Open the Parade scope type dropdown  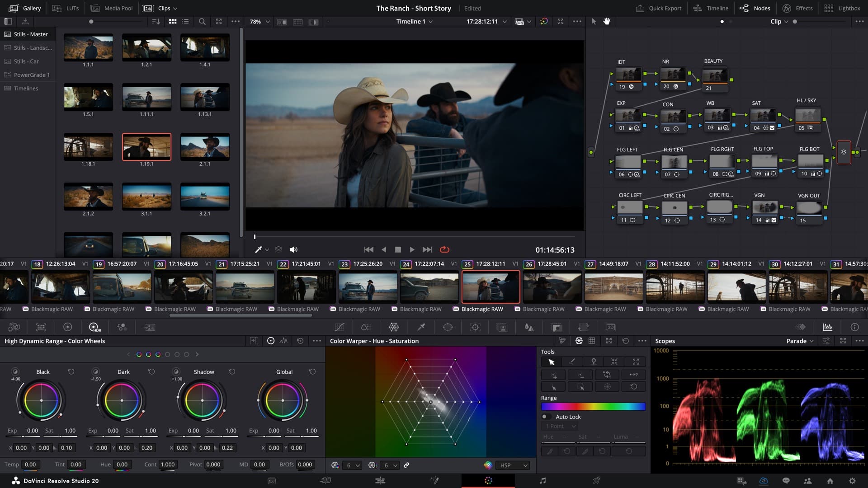pyautogui.click(x=800, y=341)
